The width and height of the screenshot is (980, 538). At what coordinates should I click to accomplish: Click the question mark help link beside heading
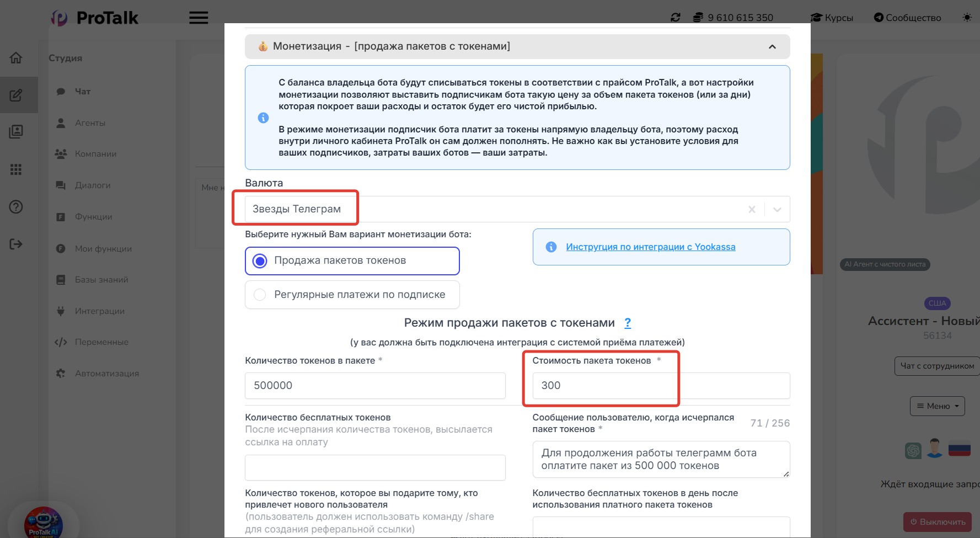[x=628, y=323]
